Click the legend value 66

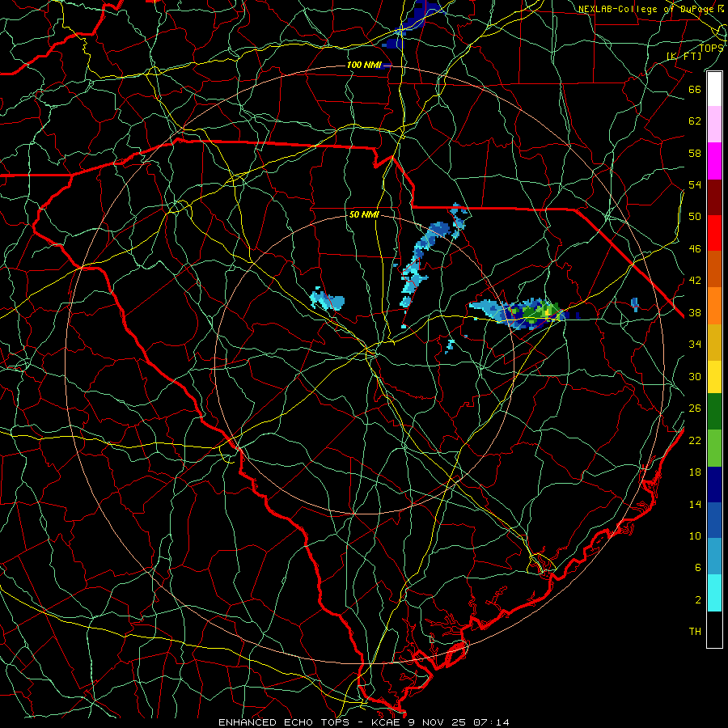(695, 89)
